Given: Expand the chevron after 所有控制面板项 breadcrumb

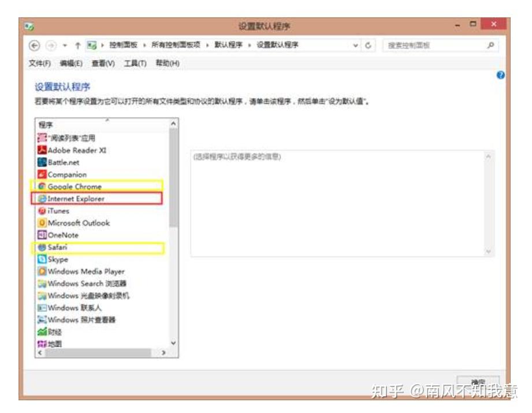Looking at the screenshot, I should (207, 45).
